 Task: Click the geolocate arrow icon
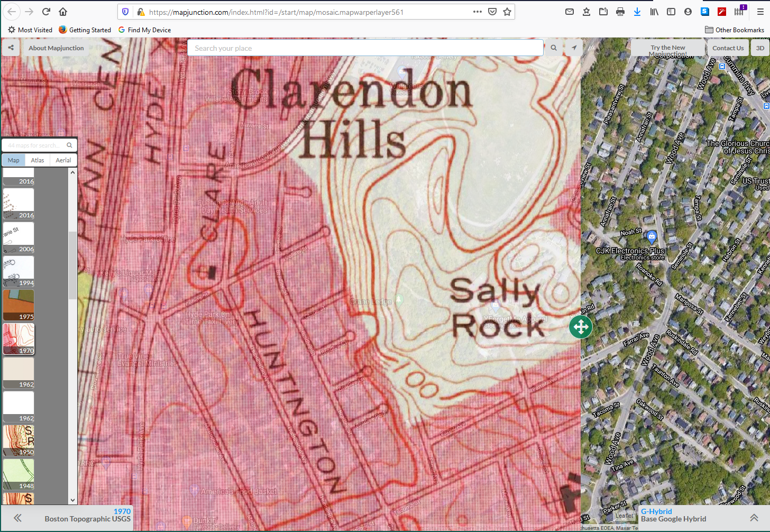[574, 48]
